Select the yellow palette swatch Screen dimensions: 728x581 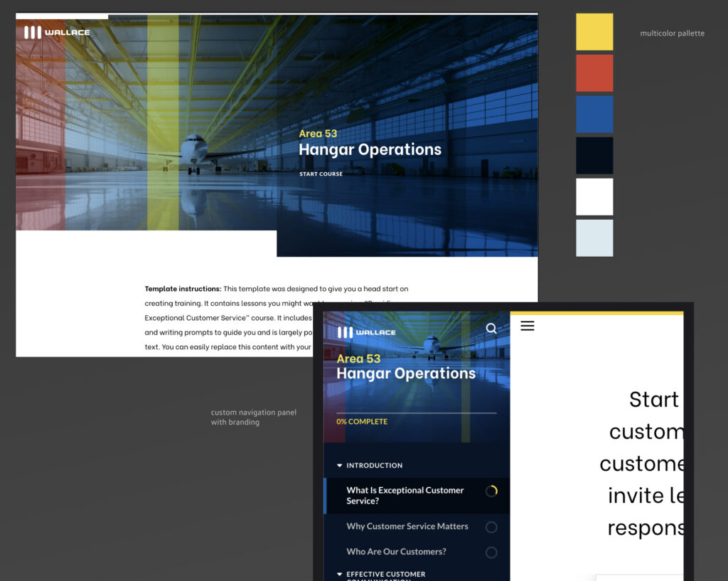coord(594,31)
